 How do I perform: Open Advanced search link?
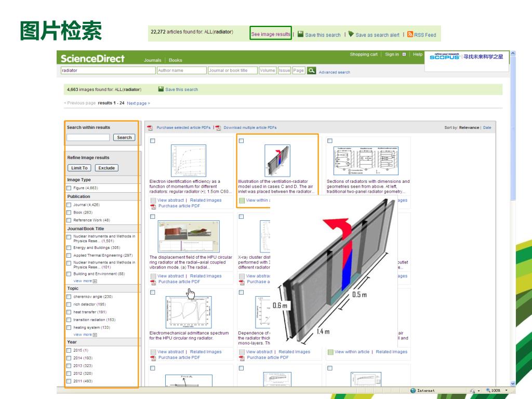[x=335, y=72]
